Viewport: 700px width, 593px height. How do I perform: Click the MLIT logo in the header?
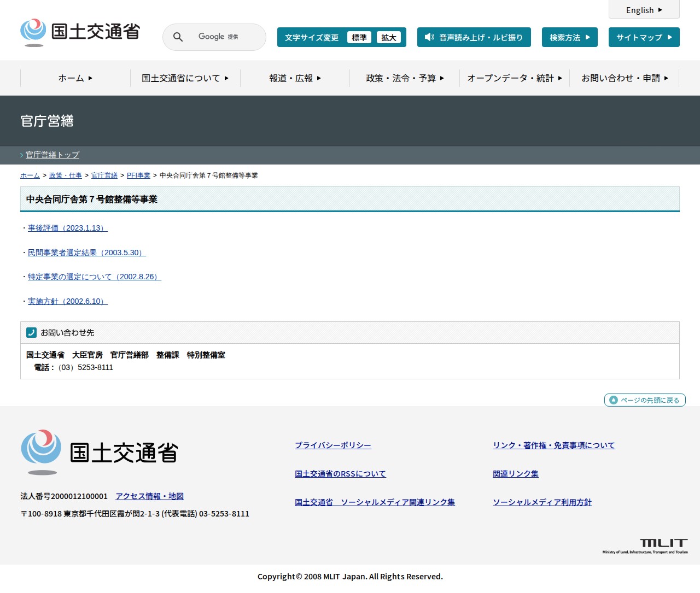80,32
